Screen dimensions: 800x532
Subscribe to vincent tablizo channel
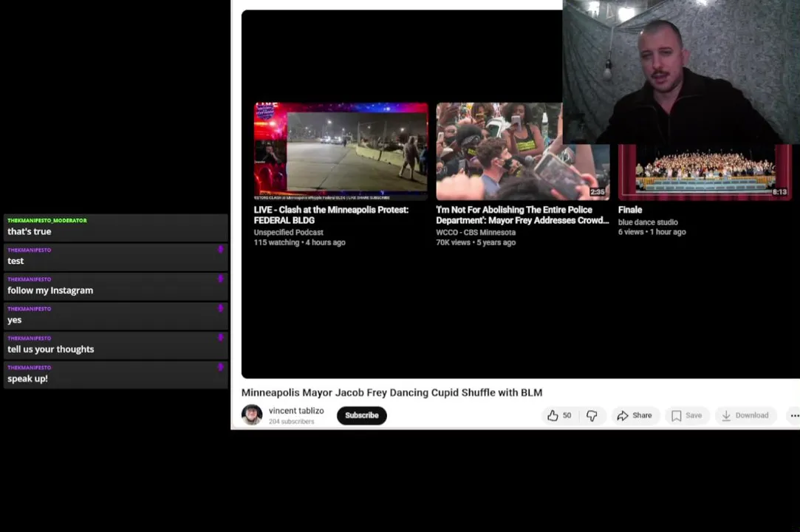[x=362, y=415]
